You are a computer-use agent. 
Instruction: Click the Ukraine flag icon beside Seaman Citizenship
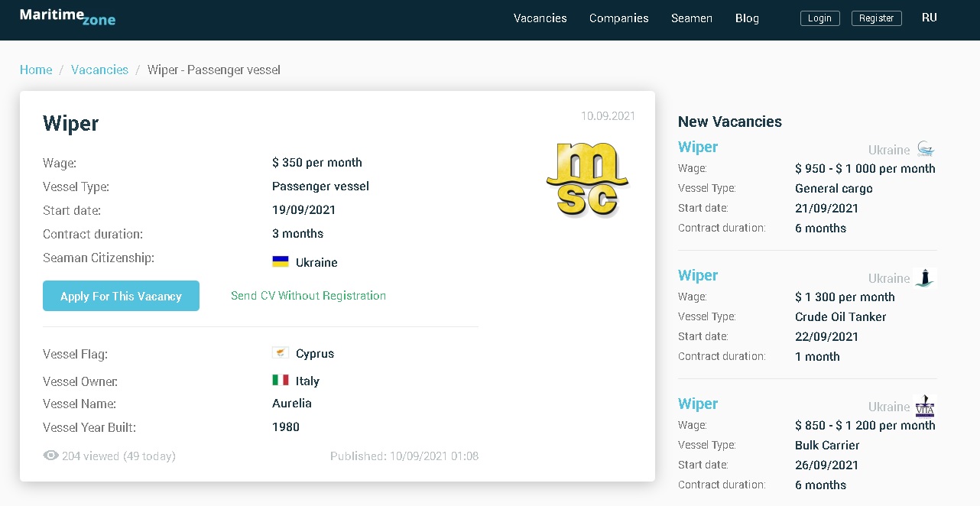tap(281, 261)
